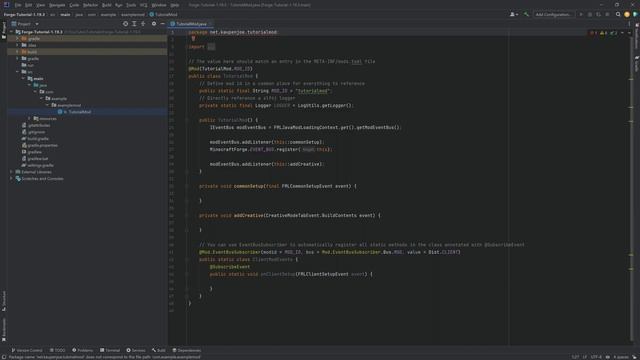This screenshot has width=640, height=360.
Task: Toggle fold of addCreative method
Action: pos(187,216)
